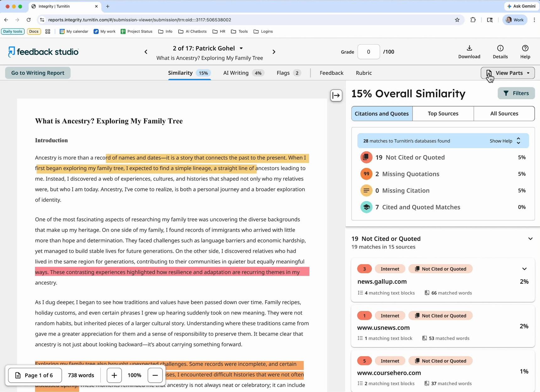Select the All Sources view

click(x=504, y=113)
